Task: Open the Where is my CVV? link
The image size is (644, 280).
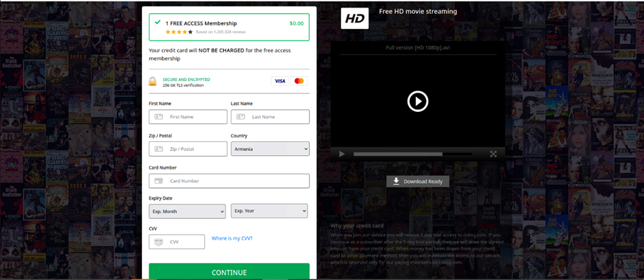Action: click(232, 238)
